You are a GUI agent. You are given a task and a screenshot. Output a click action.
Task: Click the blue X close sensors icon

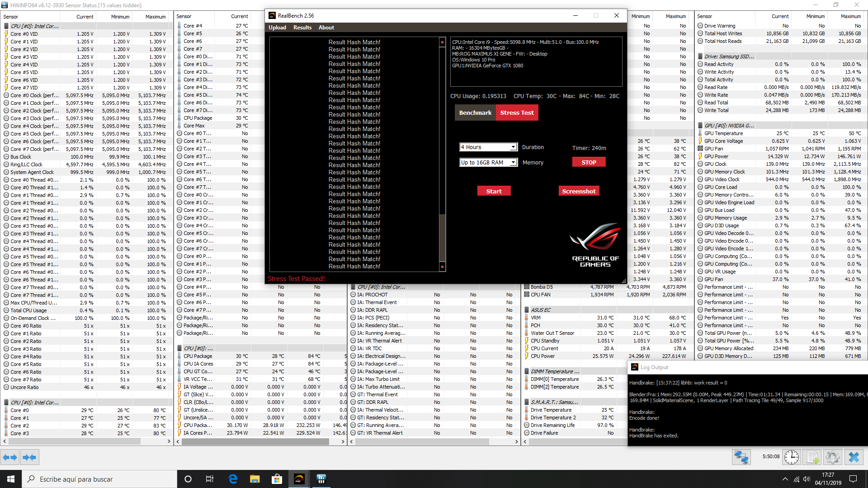(854, 457)
